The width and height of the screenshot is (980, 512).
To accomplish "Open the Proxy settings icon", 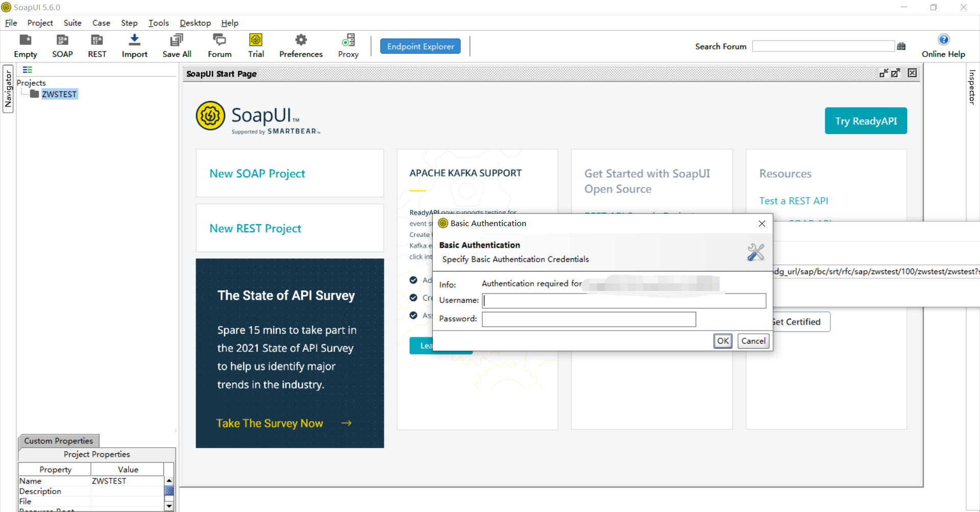I will coord(348,45).
